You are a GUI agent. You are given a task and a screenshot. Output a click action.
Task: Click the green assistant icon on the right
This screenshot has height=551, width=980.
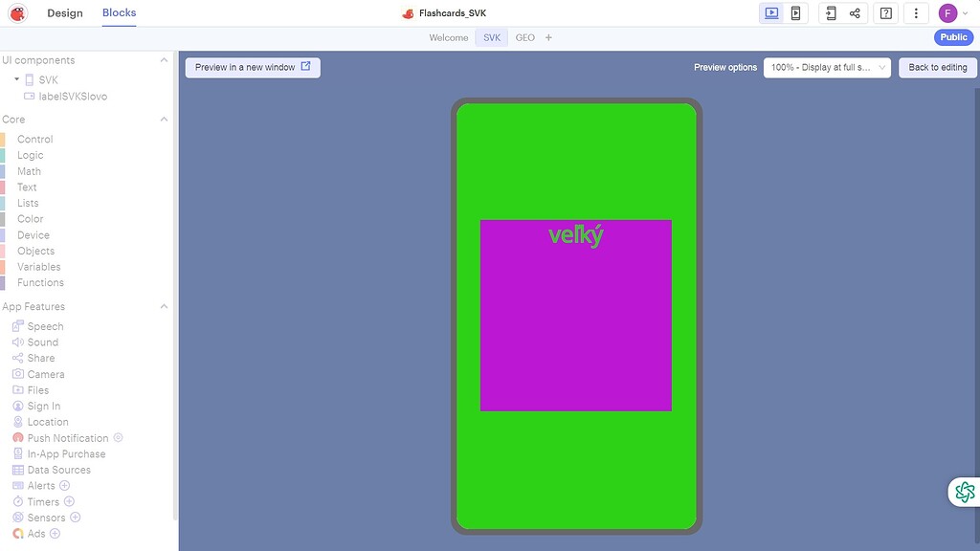pyautogui.click(x=963, y=491)
